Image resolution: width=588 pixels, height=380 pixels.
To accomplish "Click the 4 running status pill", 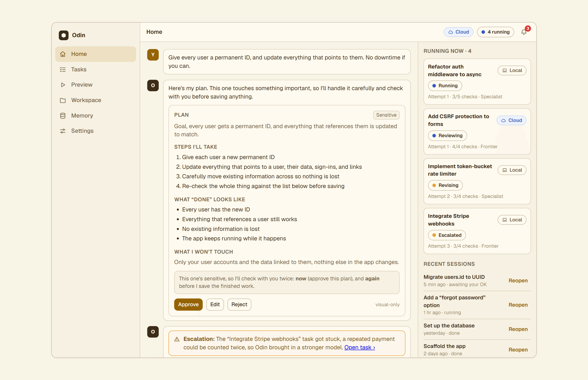I will 495,32.
